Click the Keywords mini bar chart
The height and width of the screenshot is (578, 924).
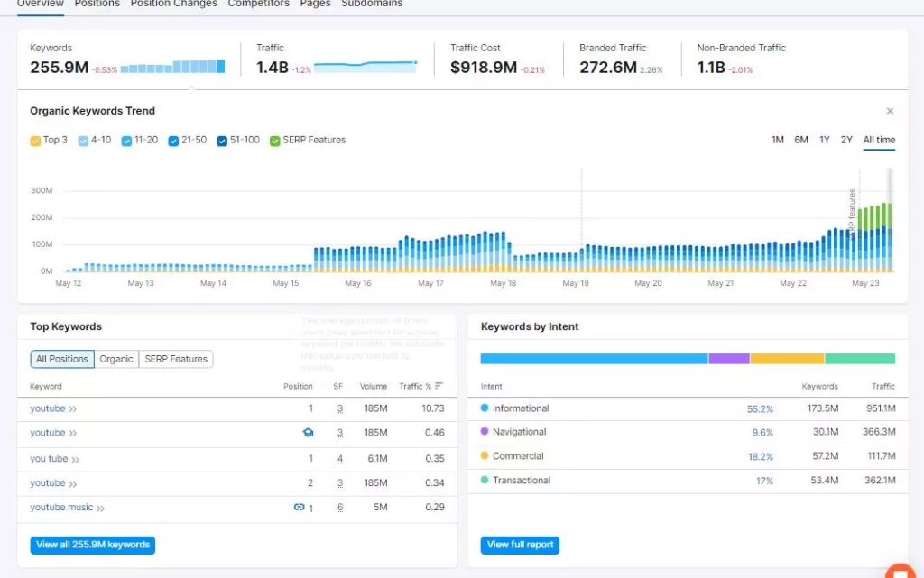pyautogui.click(x=172, y=66)
